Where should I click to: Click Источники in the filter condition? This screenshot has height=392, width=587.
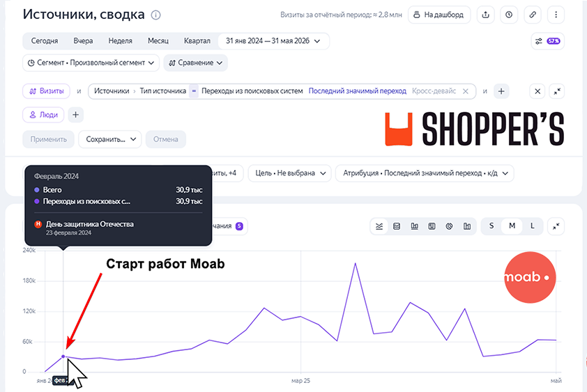112,91
